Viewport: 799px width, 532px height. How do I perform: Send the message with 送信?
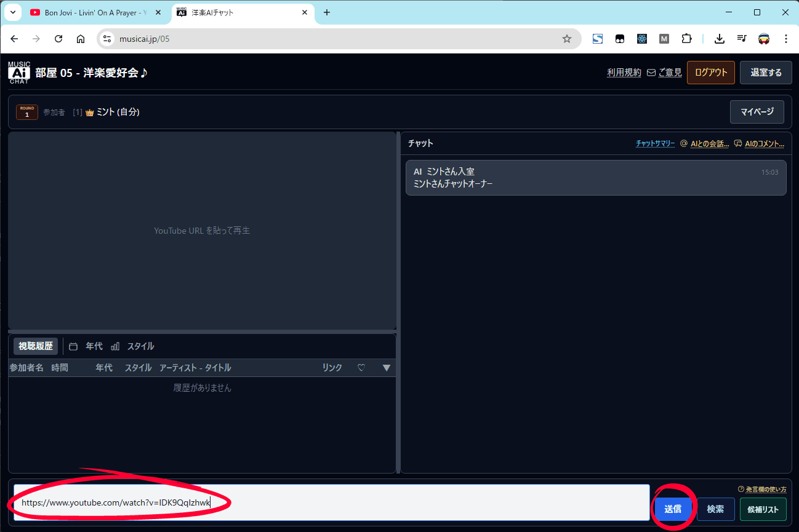click(x=673, y=509)
